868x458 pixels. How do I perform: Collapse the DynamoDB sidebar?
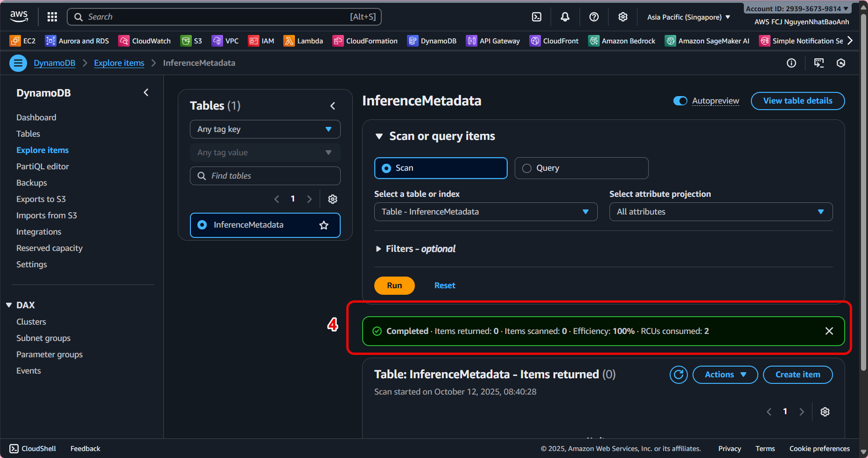point(146,93)
